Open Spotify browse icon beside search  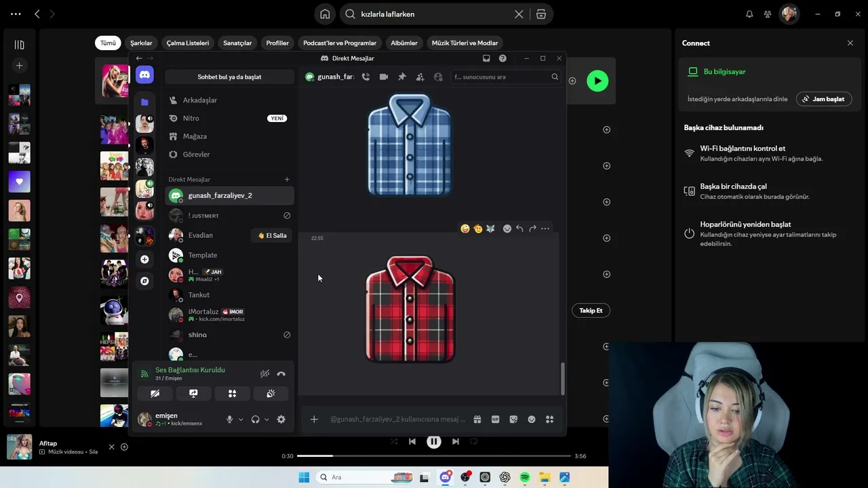[541, 14]
